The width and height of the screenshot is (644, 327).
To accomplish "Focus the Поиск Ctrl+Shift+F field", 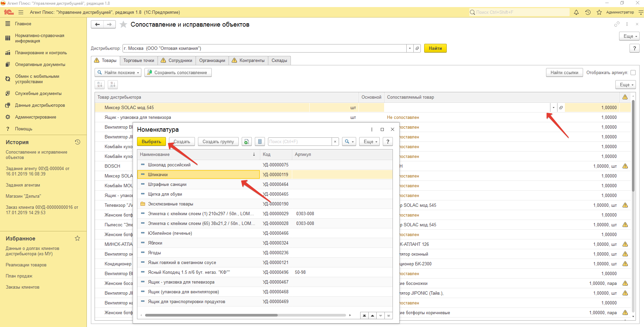I will tap(519, 12).
